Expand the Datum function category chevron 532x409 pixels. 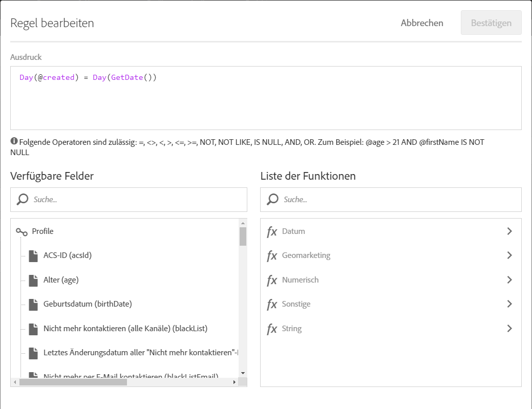click(509, 231)
